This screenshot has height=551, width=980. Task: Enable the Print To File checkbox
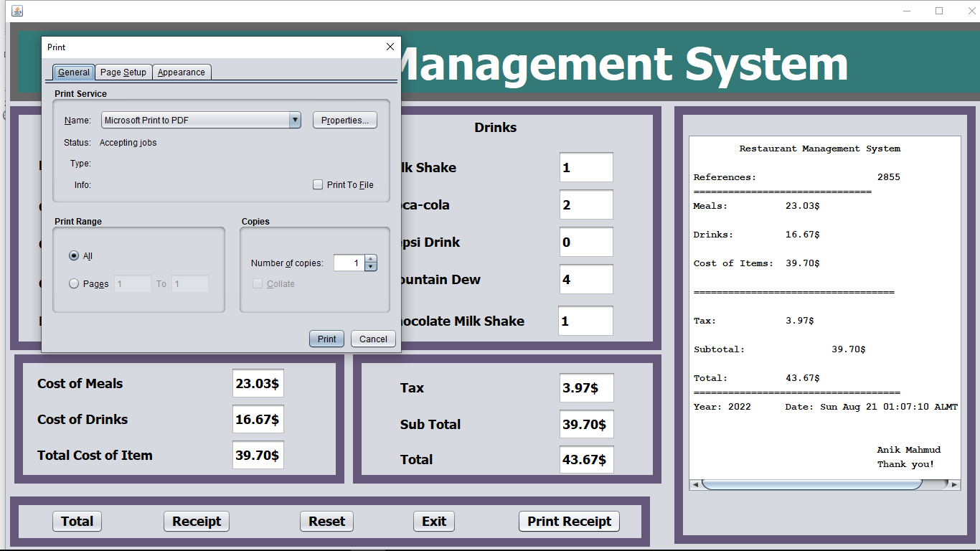pos(318,184)
